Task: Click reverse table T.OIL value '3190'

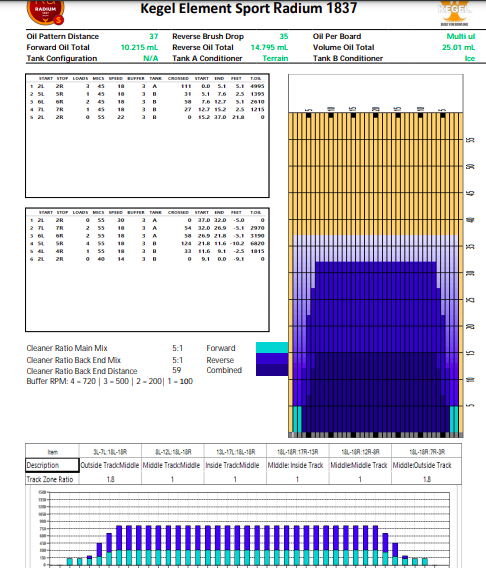Action: tap(257, 236)
